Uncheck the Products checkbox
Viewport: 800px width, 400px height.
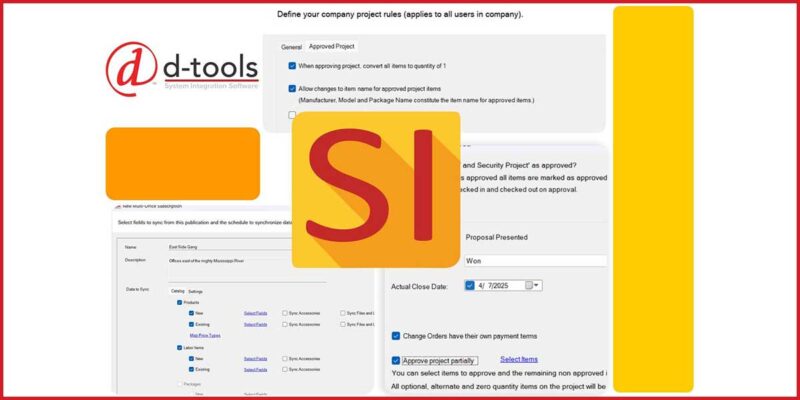coord(180,303)
